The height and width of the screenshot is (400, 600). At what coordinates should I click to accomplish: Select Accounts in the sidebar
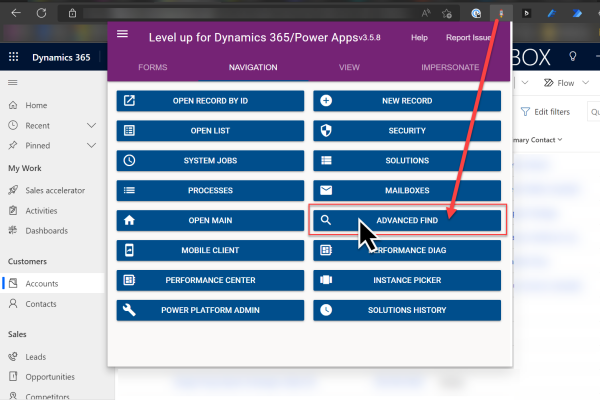[42, 283]
